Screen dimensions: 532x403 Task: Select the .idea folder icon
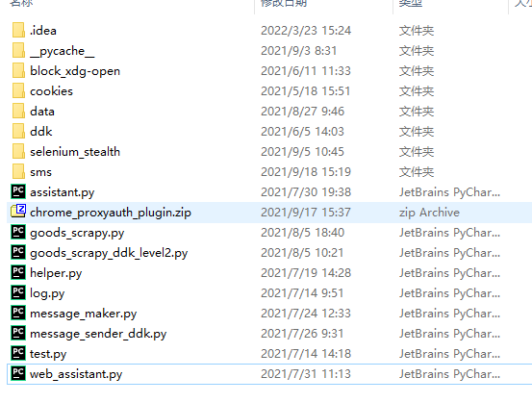(18, 30)
